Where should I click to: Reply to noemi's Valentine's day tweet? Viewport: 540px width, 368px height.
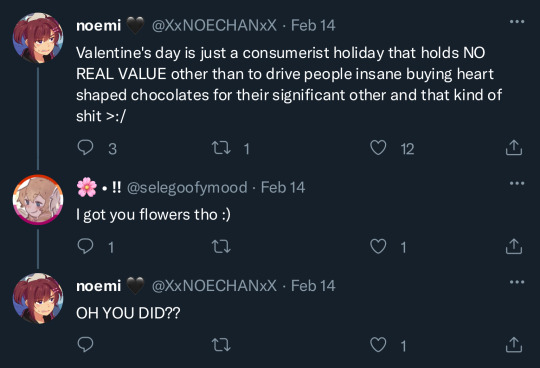click(85, 148)
